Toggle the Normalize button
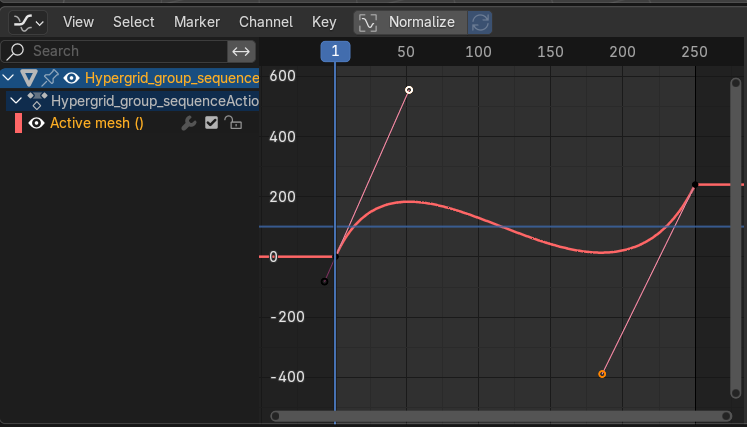This screenshot has width=747, height=427. pyautogui.click(x=409, y=22)
